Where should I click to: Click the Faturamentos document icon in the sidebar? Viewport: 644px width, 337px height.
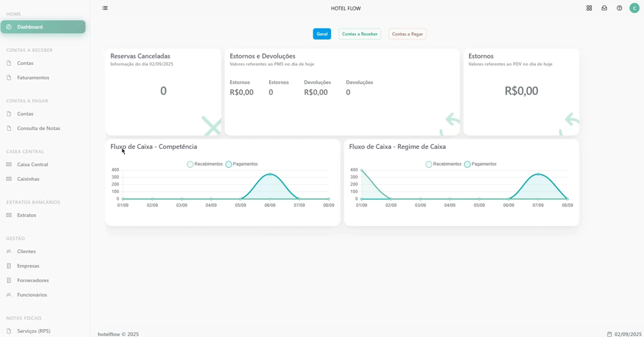pos(9,78)
